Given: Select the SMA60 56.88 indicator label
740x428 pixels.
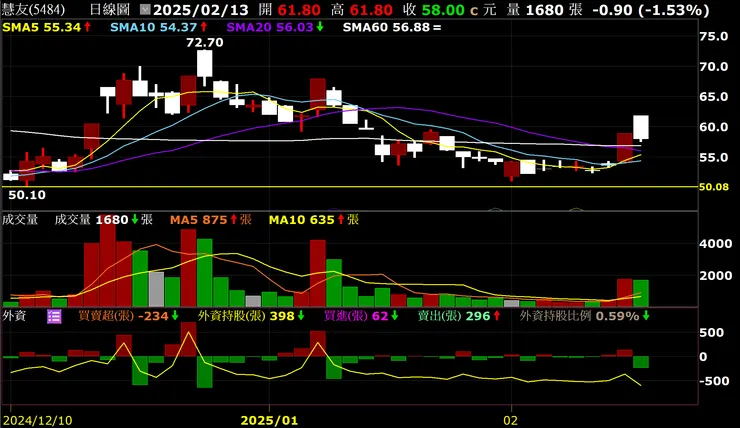Looking at the screenshot, I should tap(392, 27).
